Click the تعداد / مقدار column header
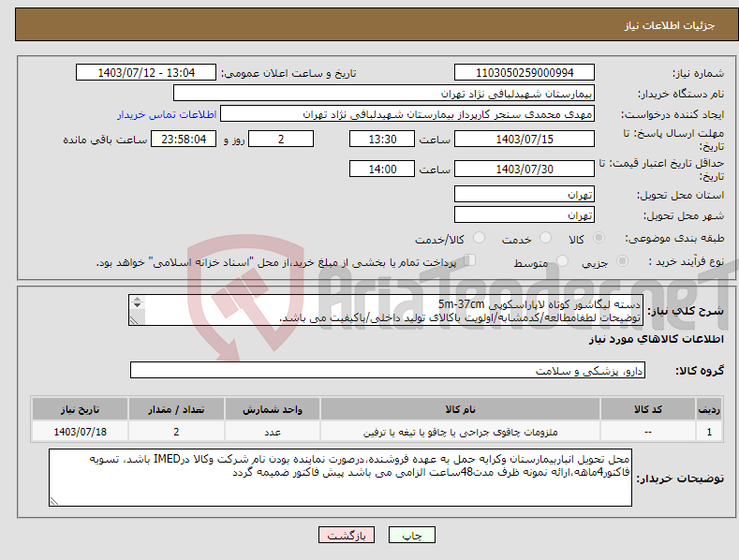739x560 pixels. point(176,409)
